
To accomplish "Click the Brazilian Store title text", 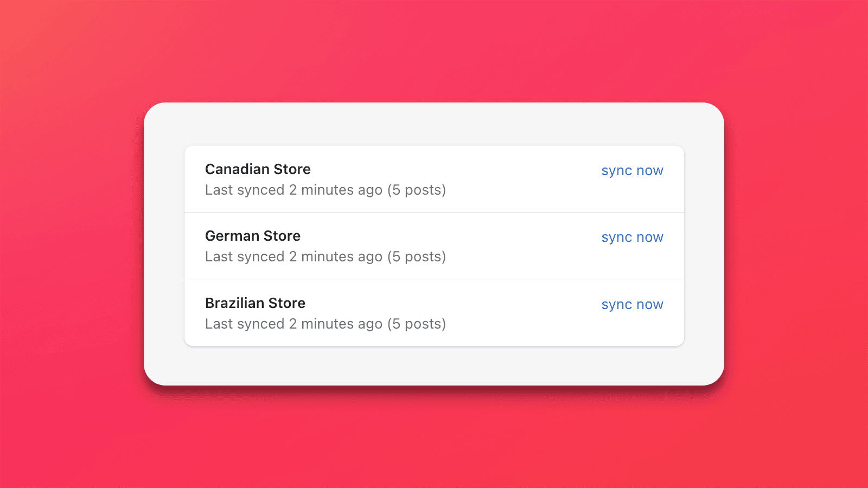I will click(255, 303).
